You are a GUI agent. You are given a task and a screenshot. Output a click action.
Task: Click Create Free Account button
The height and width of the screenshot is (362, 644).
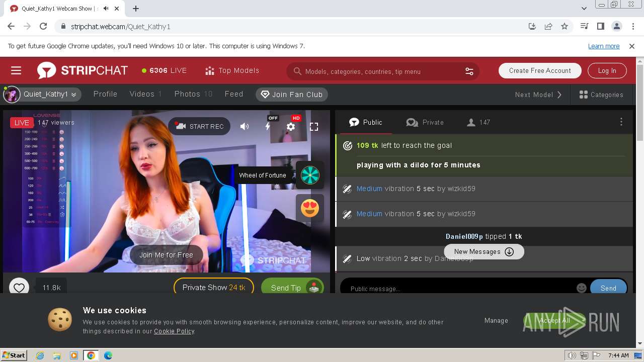[540, 71]
